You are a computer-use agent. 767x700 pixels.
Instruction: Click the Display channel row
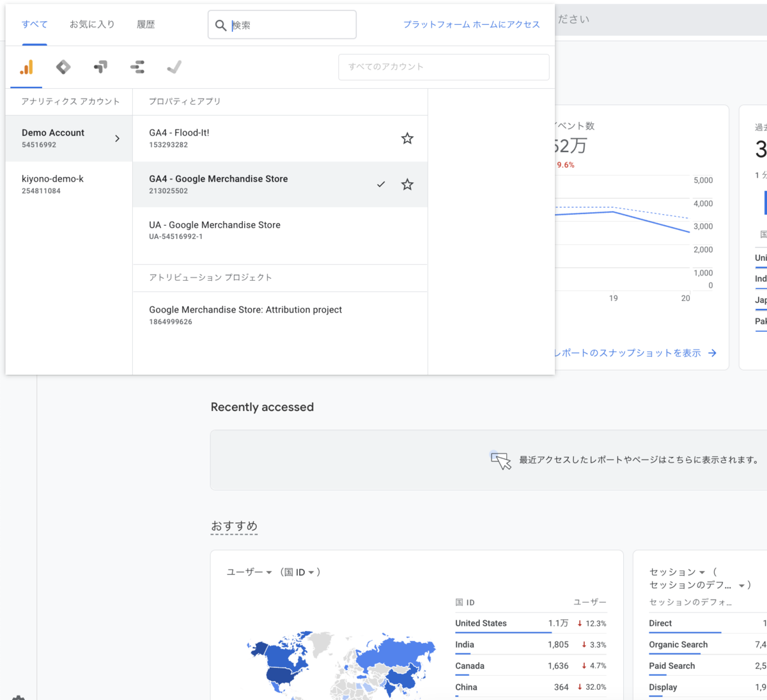coord(708,687)
